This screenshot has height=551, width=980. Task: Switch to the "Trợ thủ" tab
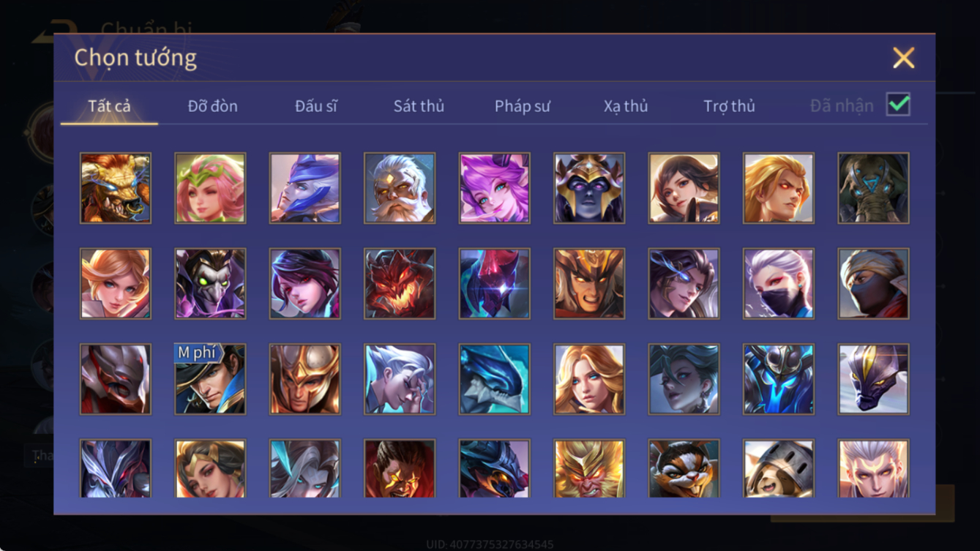729,106
